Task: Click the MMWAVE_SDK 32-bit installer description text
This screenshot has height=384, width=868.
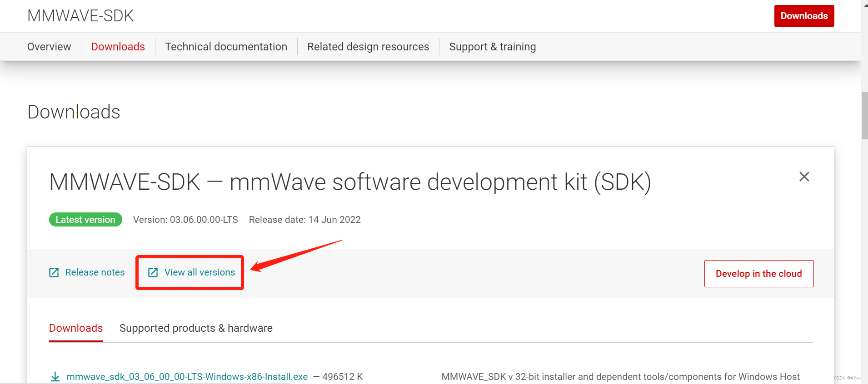Action: click(x=620, y=377)
